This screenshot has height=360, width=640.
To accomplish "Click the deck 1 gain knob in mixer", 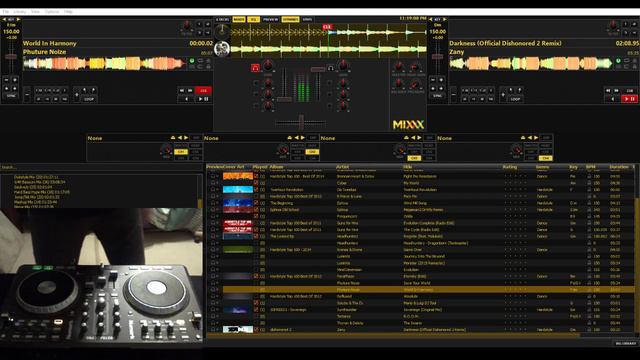I will click(268, 65).
